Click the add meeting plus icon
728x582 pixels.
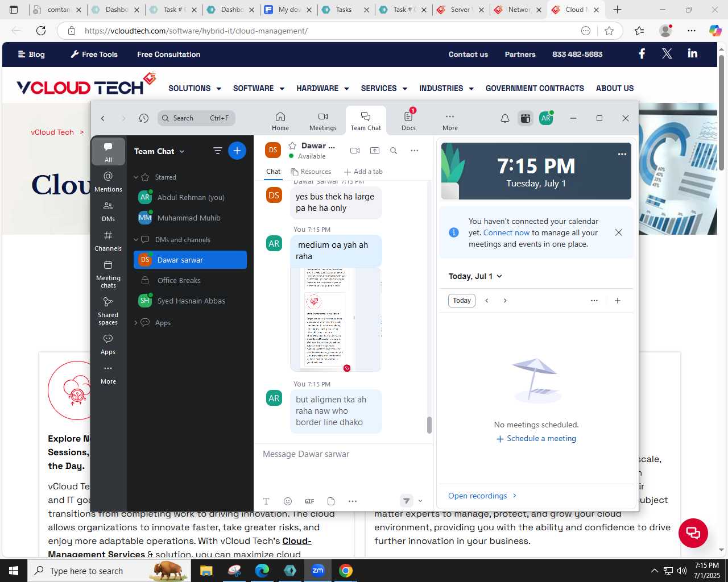(618, 301)
